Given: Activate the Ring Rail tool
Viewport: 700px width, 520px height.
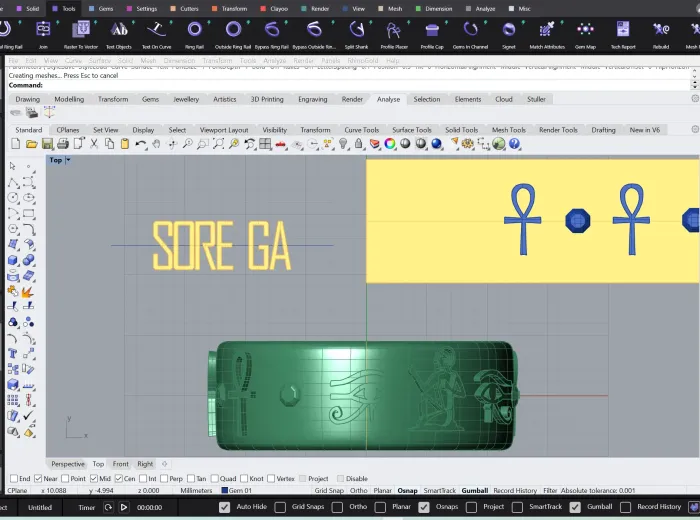Looking at the screenshot, I should pyautogui.click(x=194, y=34).
